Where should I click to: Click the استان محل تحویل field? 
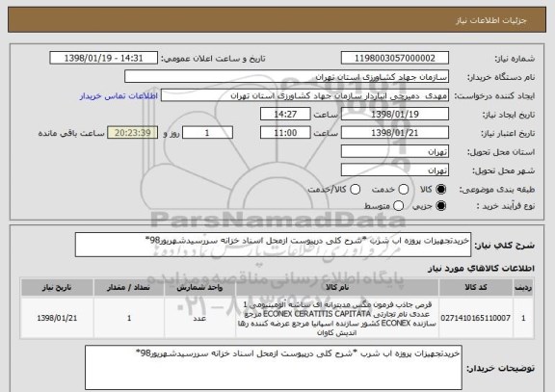pyautogui.click(x=395, y=152)
